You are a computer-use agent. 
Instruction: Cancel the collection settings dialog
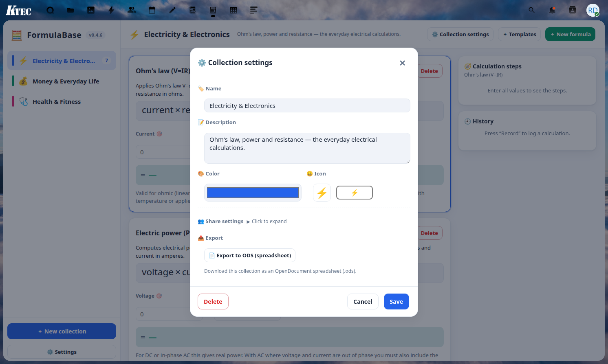coord(363,302)
